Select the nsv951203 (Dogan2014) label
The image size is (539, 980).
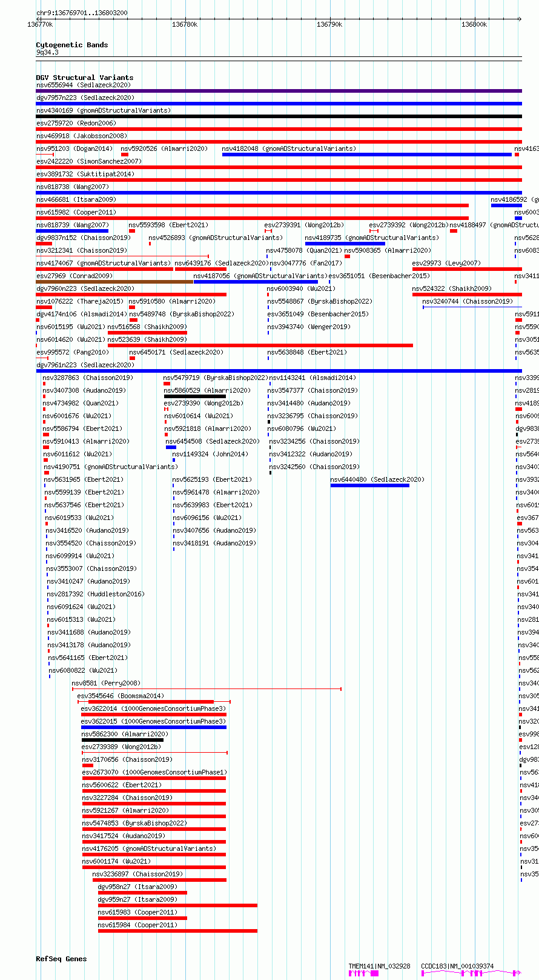74,148
